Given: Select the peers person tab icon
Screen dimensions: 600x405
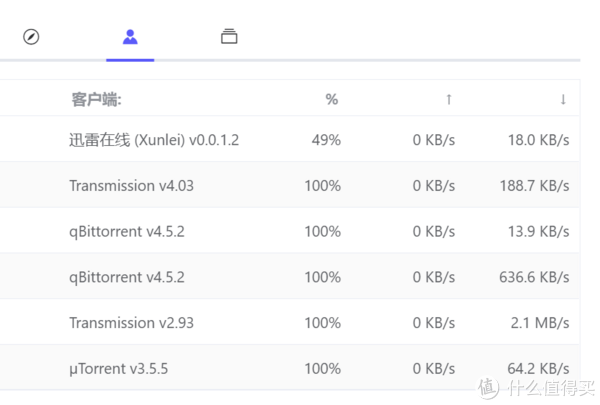Looking at the screenshot, I should pos(130,37).
